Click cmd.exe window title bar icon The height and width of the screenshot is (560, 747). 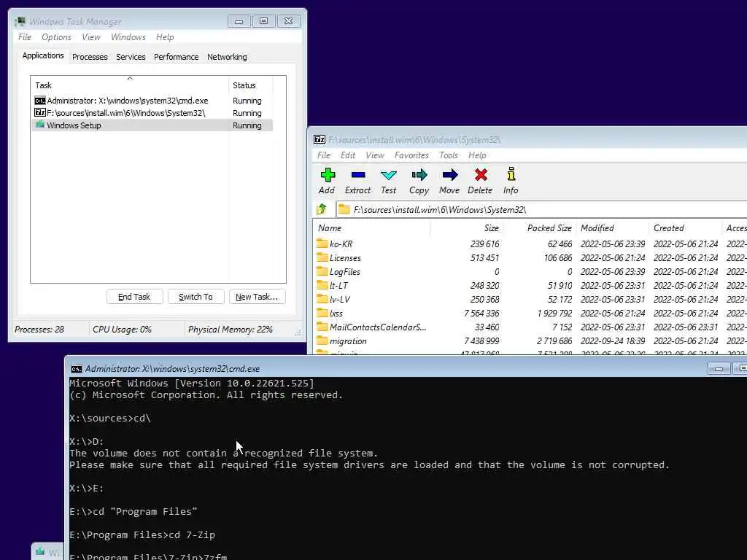pos(76,369)
